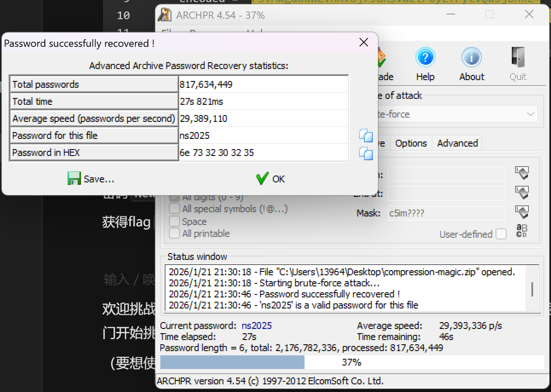Click the ARCHPR version 4.54 status bar text
Viewport: 551px width, 392px height.
[270, 381]
